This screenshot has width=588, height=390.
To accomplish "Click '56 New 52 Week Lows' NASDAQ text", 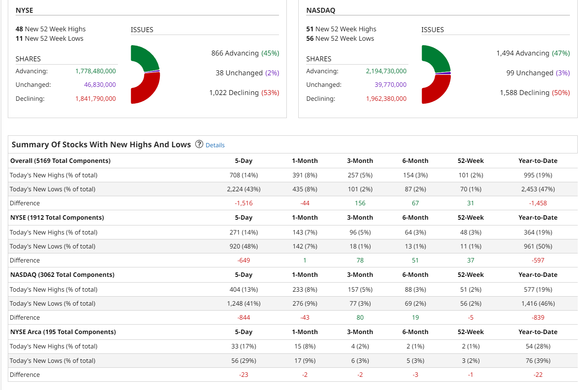I will pos(340,38).
